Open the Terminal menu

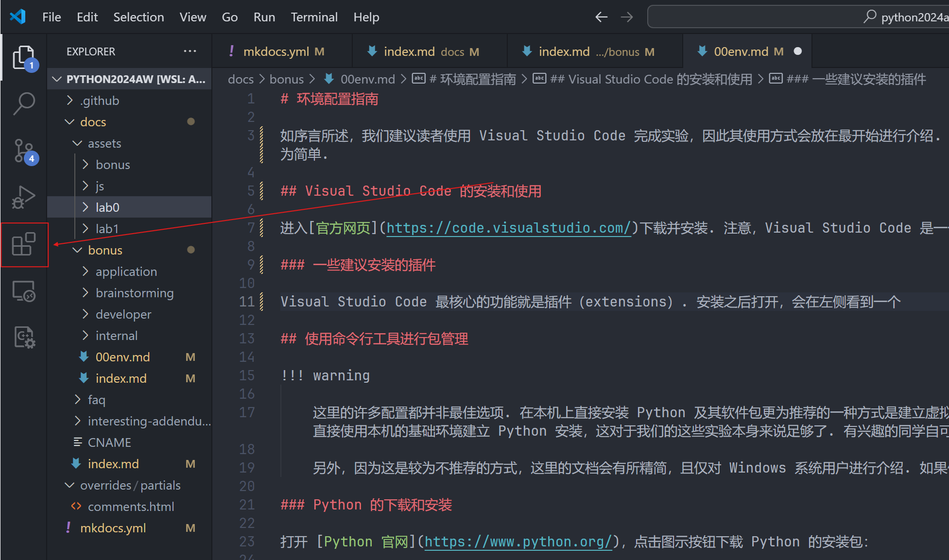coord(314,17)
